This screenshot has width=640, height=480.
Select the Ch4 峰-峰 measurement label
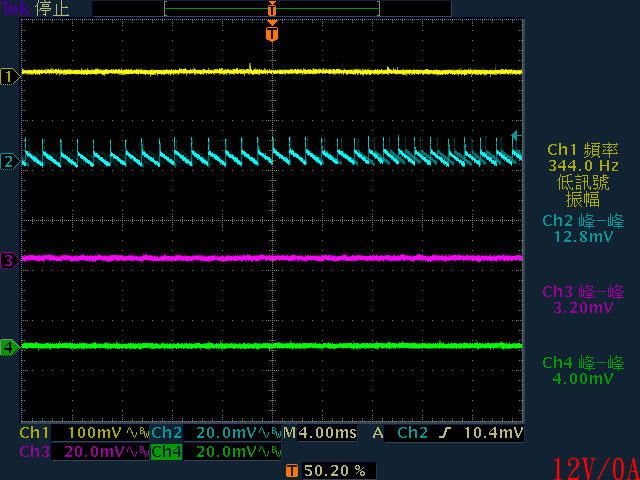[583, 363]
